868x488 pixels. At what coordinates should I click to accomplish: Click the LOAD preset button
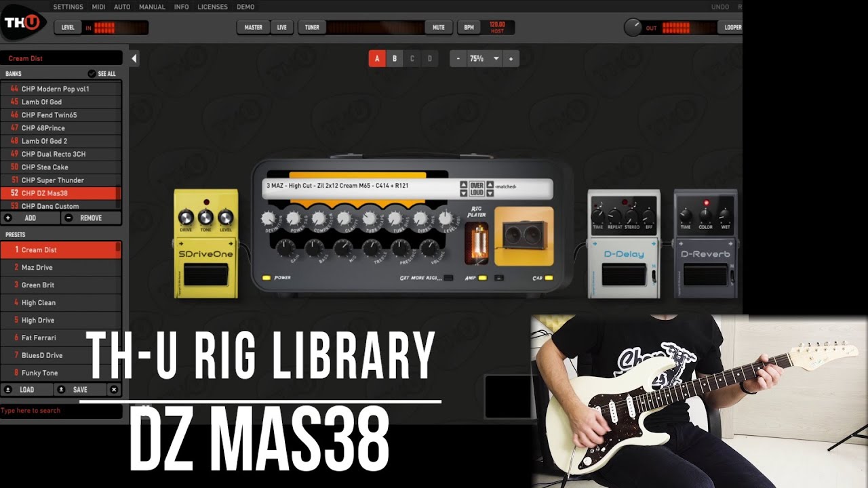(26, 390)
